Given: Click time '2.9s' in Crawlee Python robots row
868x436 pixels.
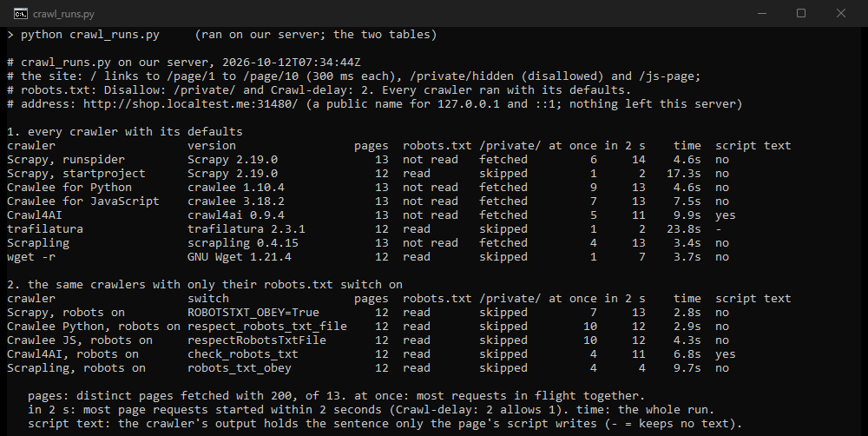Looking at the screenshot, I should coord(687,327).
